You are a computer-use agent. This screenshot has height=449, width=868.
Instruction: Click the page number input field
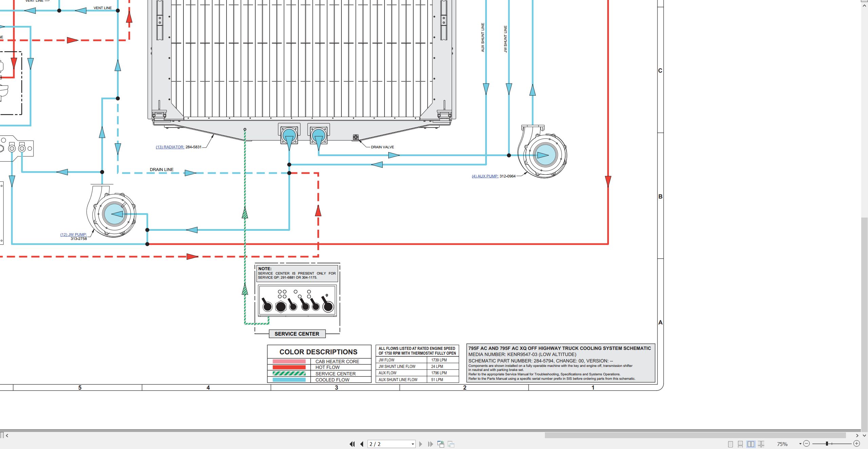[x=389, y=444]
